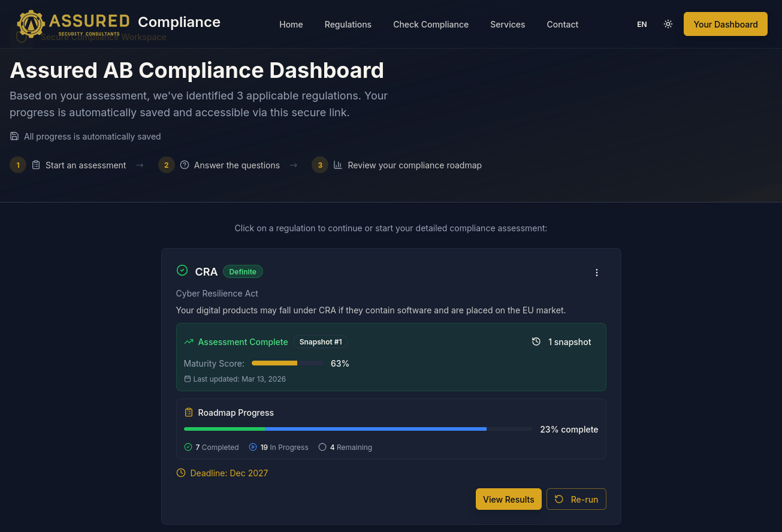Click the trending arrow icon beside Assessment Complete
The height and width of the screenshot is (532, 782).
click(x=189, y=341)
